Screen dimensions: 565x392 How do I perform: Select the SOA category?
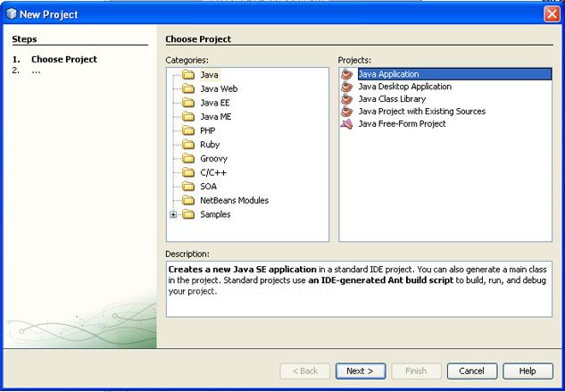point(208,187)
